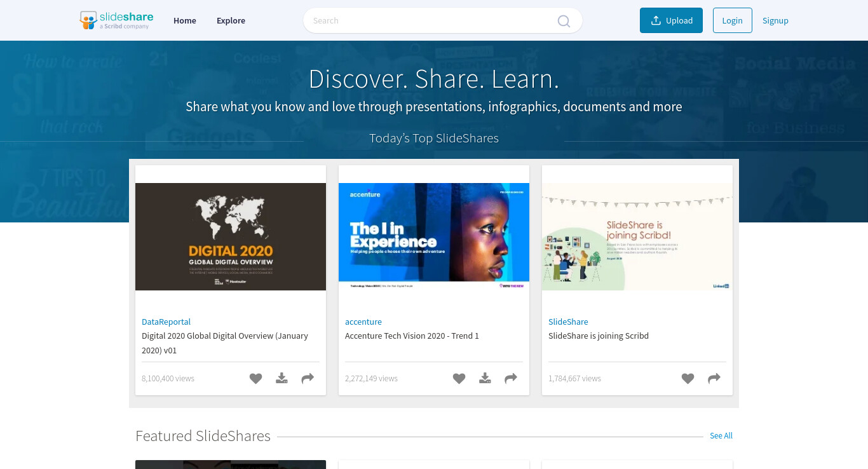Like the Digital 2020 Global Digital Overview slideshow
This screenshot has width=868, height=469.
coord(255,379)
